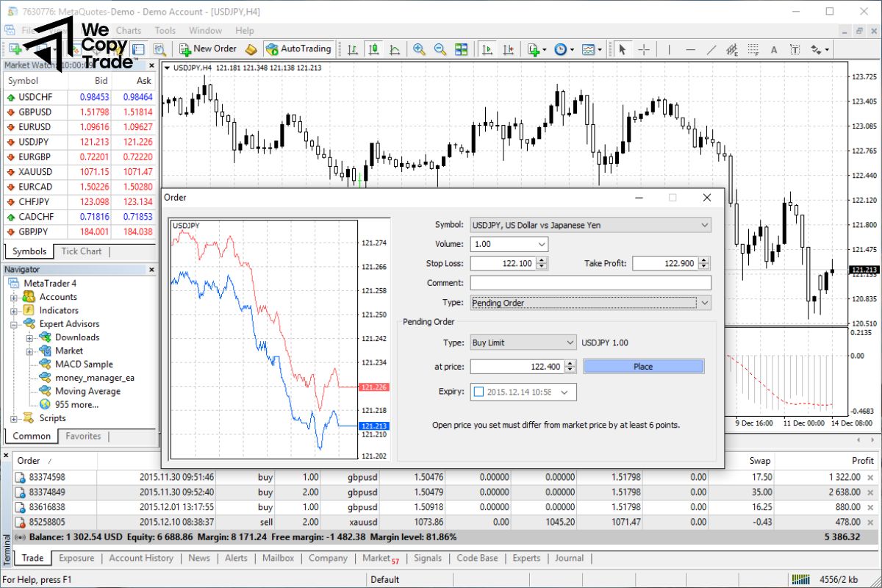
Task: Select the Draw Trendline tool
Action: pos(711,49)
